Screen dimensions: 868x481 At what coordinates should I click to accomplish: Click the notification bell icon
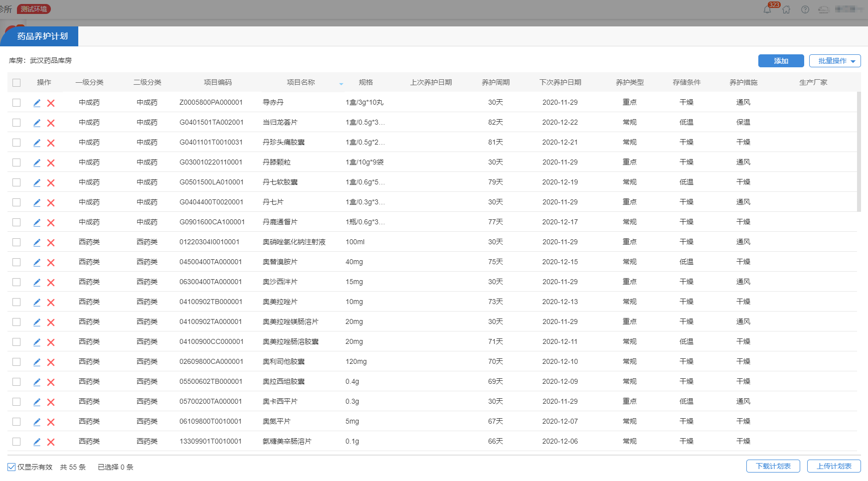tap(767, 9)
